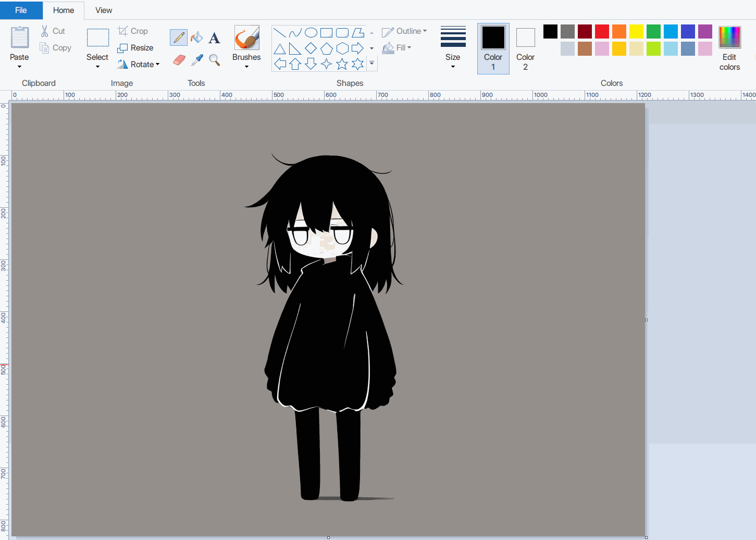The image size is (756, 540).
Task: Choose the Curve shape
Action: coord(295,33)
